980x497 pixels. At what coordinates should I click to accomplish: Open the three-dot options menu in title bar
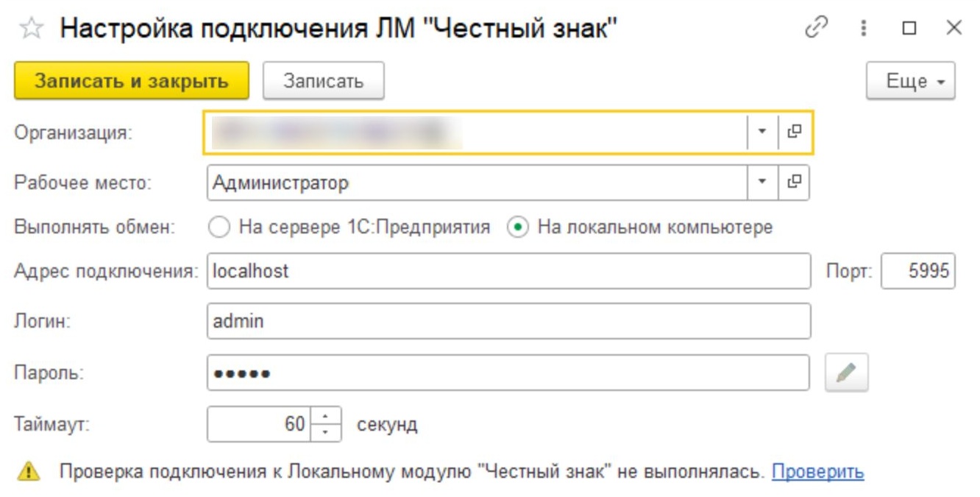pos(864,28)
